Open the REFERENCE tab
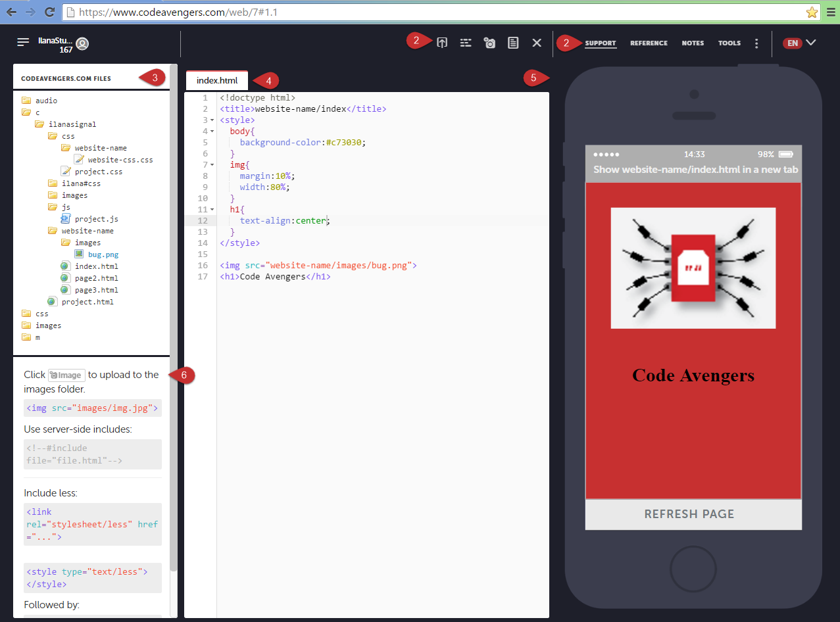Image resolution: width=840 pixels, height=622 pixels. click(649, 43)
